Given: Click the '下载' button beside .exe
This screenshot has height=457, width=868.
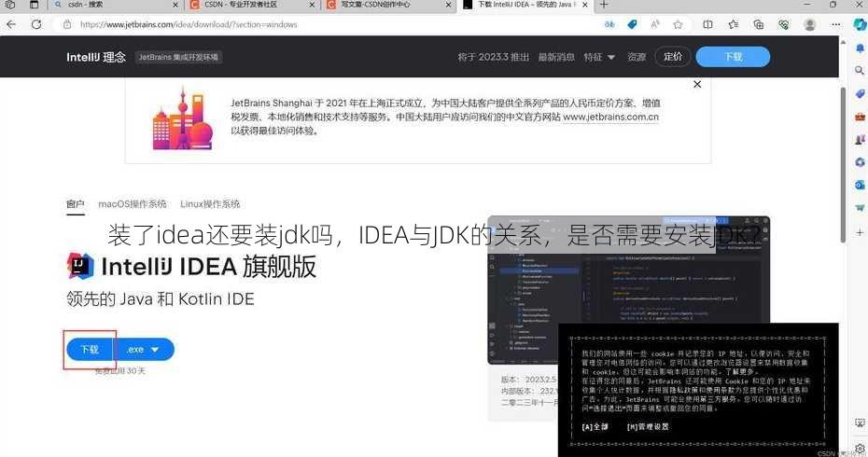Looking at the screenshot, I should point(90,350).
